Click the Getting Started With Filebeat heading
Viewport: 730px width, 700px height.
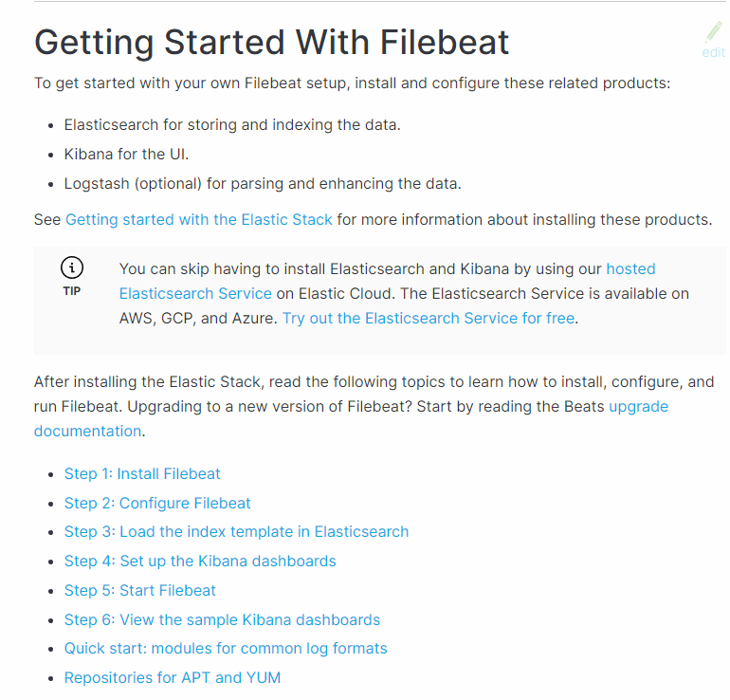pos(271,44)
